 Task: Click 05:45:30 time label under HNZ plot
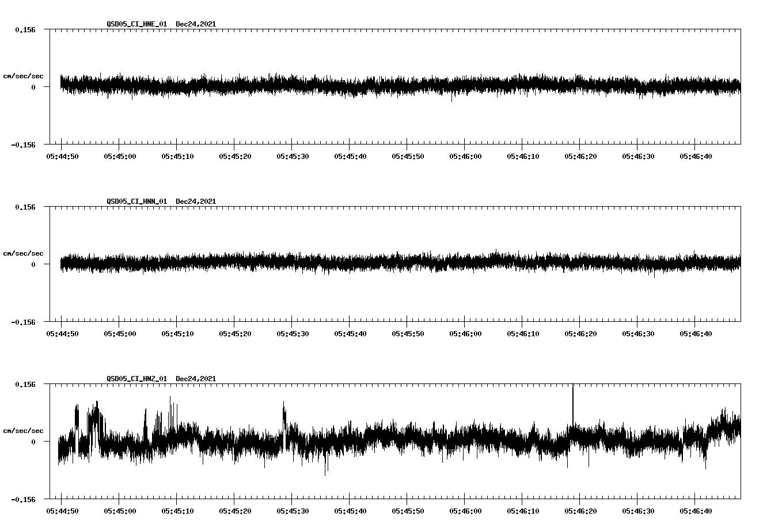pyautogui.click(x=292, y=511)
